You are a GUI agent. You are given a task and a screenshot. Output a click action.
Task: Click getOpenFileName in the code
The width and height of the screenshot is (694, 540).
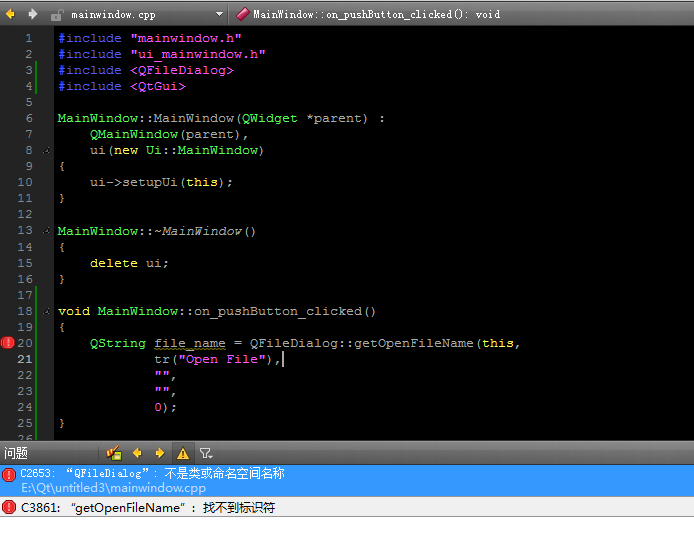point(414,343)
